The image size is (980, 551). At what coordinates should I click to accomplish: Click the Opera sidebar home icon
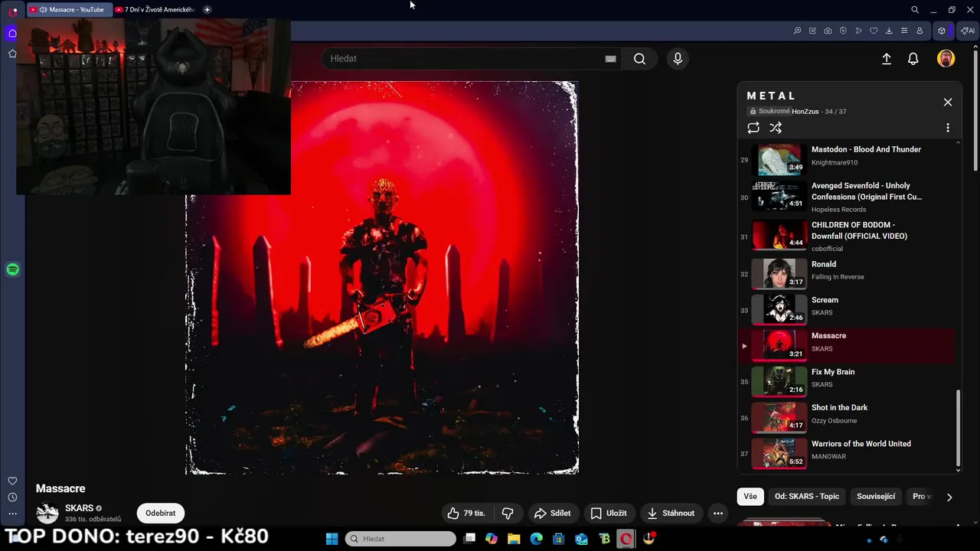12,33
